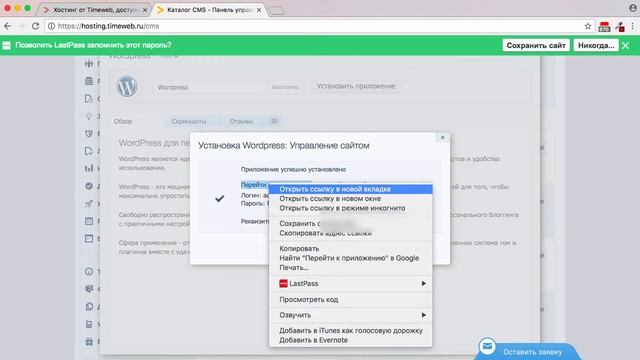
Task: Choose 'Добавить в iTunes как голосовую дорожку'
Action: pyautogui.click(x=351, y=331)
